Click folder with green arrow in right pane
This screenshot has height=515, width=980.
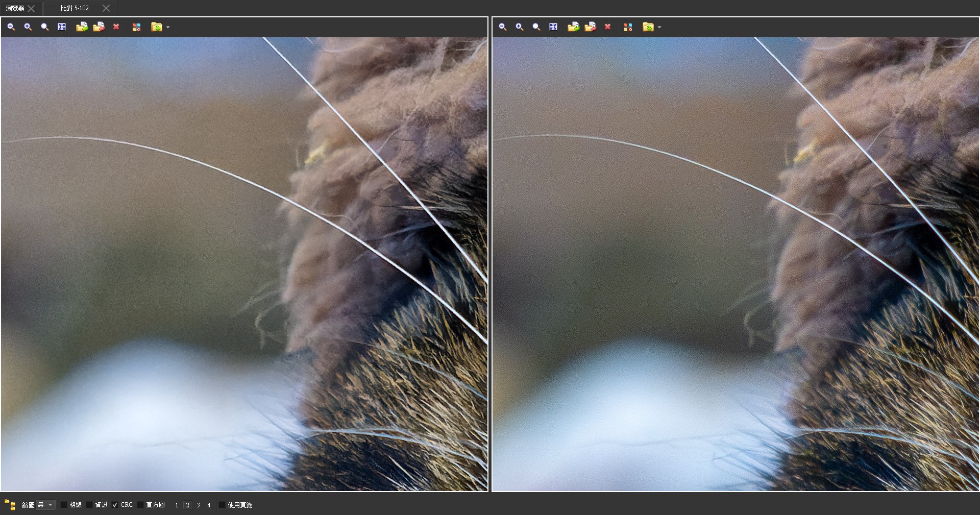click(x=573, y=27)
